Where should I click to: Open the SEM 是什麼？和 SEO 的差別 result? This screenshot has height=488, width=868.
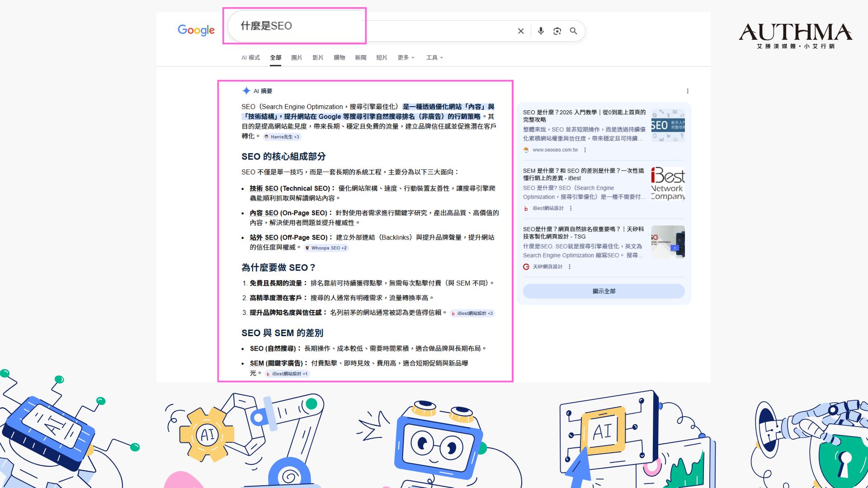tap(584, 174)
